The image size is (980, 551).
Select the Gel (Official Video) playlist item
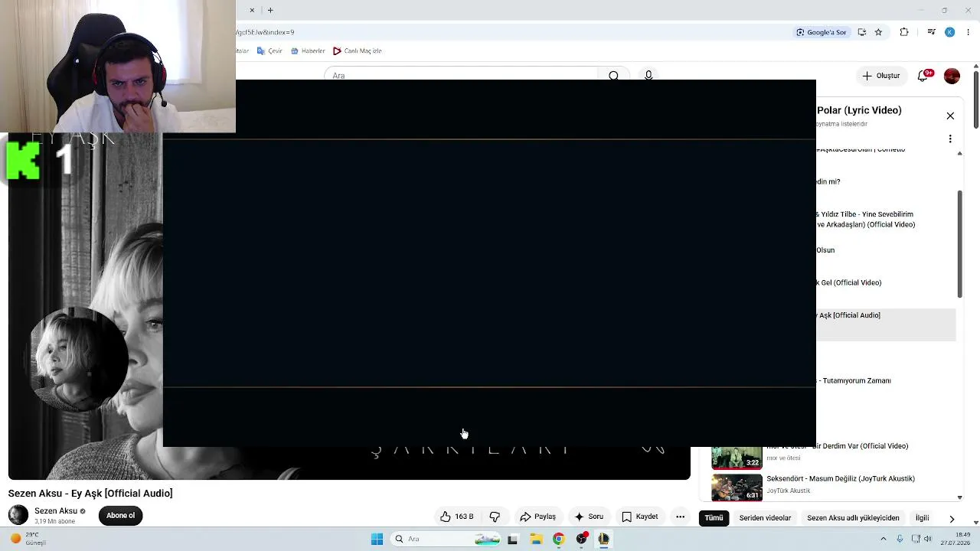[886, 292]
